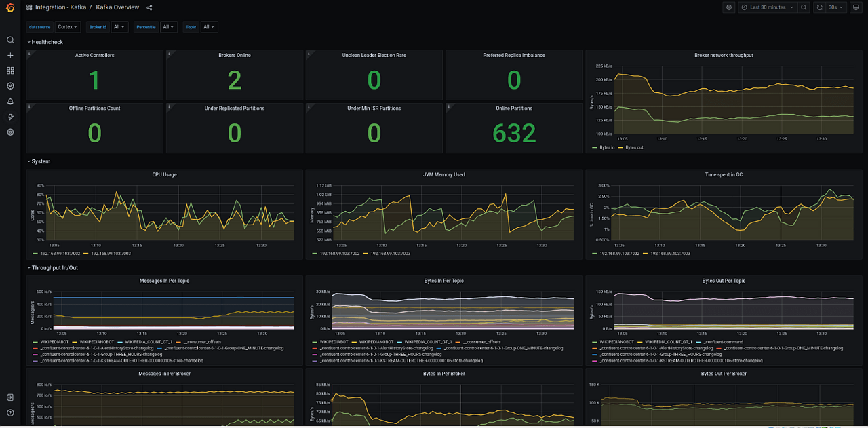Click the dashboard grid icon beside Integration - Kafka

point(29,7)
